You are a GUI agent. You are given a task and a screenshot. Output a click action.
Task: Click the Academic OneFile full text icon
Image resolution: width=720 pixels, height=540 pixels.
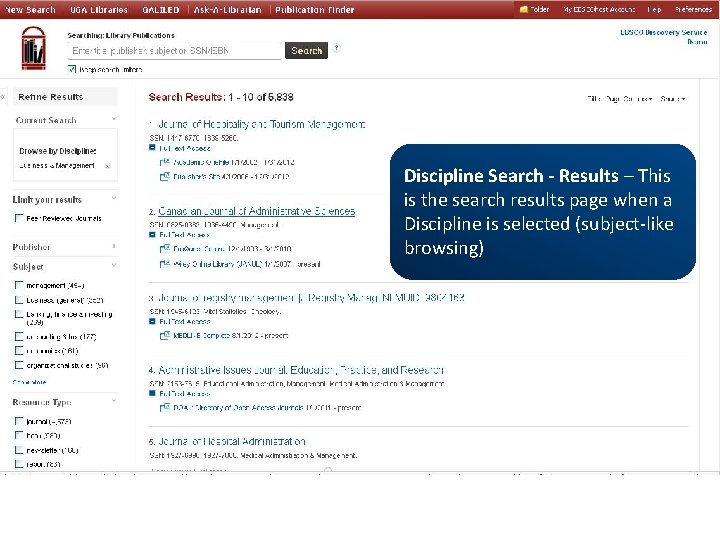(164, 162)
